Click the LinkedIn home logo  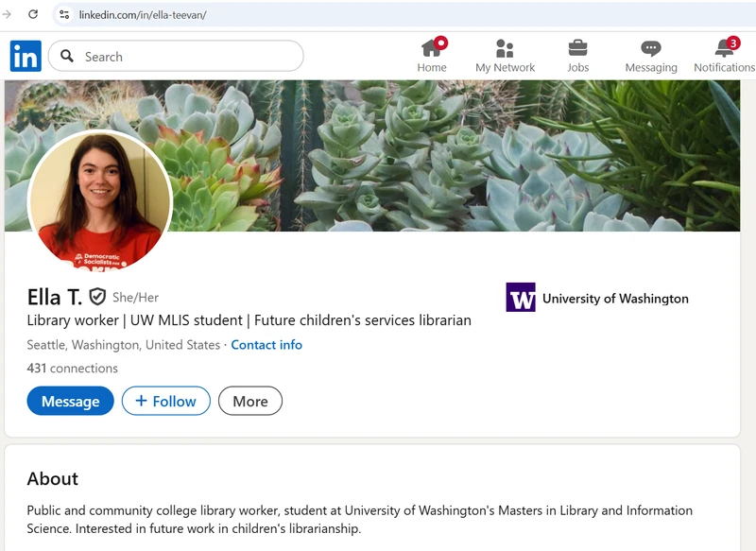26,57
